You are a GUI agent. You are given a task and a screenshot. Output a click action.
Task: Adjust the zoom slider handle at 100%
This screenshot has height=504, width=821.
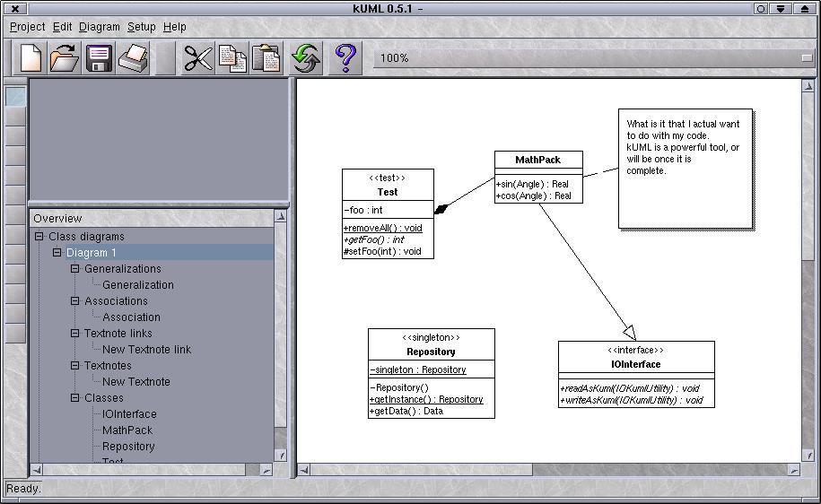pos(807,58)
